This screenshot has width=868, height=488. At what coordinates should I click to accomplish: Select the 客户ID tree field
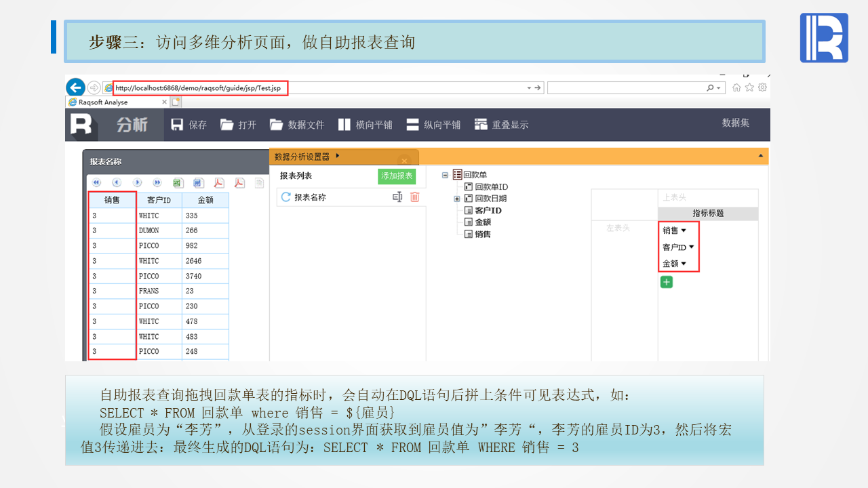click(x=488, y=211)
